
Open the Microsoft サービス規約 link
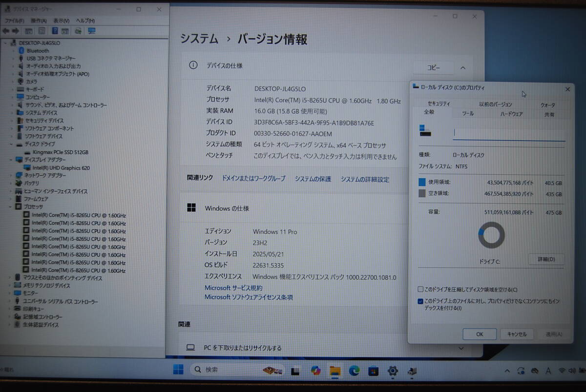pos(233,288)
